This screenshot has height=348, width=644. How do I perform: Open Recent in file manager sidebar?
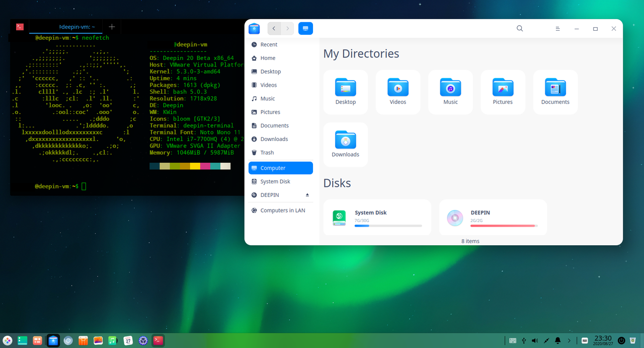pyautogui.click(x=281, y=44)
